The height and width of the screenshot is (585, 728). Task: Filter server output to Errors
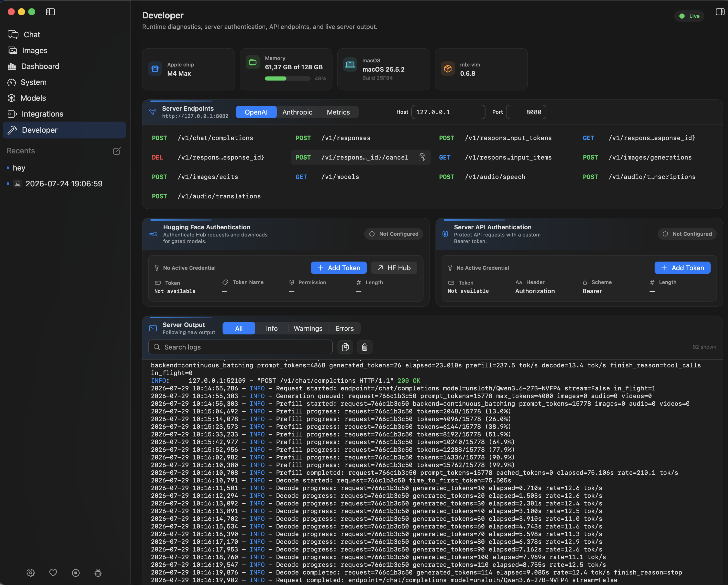tap(344, 329)
